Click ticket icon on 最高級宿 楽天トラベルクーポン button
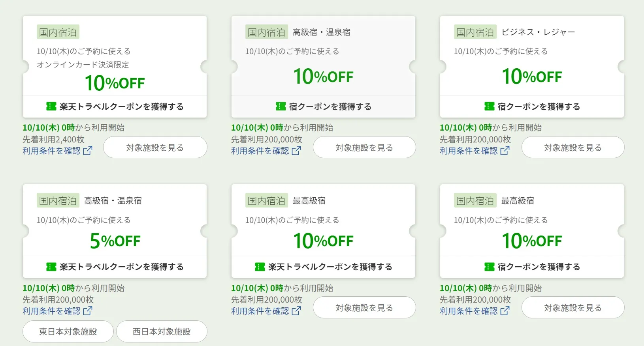 260,267
